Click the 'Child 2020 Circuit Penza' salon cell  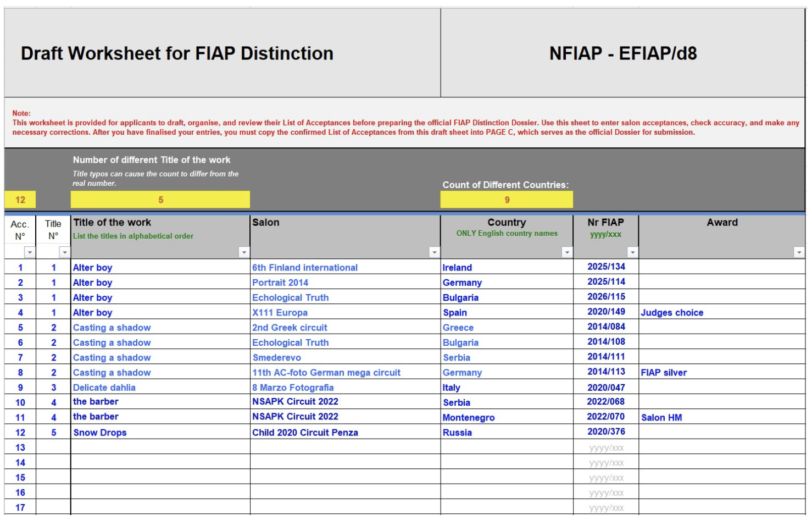click(305, 433)
